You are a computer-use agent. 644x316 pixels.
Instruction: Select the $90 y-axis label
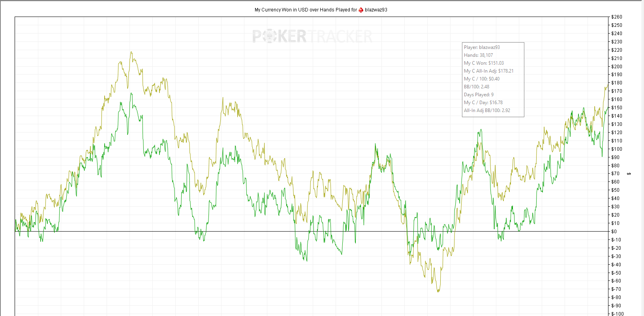tap(615, 157)
